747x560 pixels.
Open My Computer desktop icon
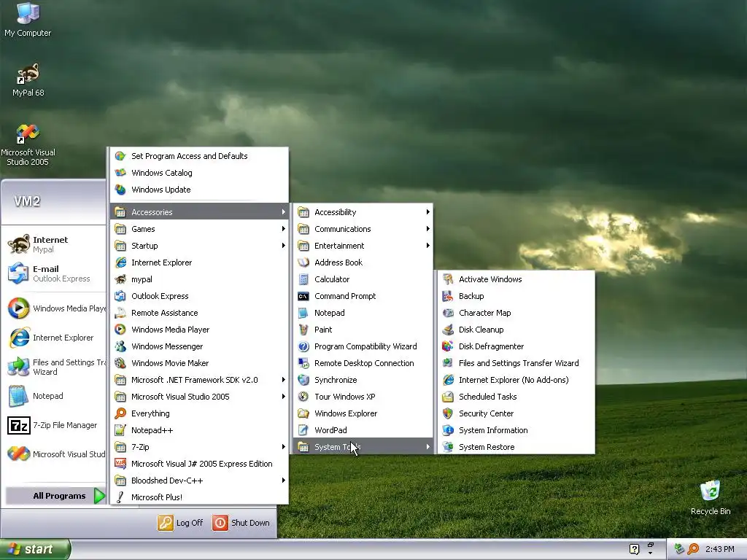click(x=28, y=19)
